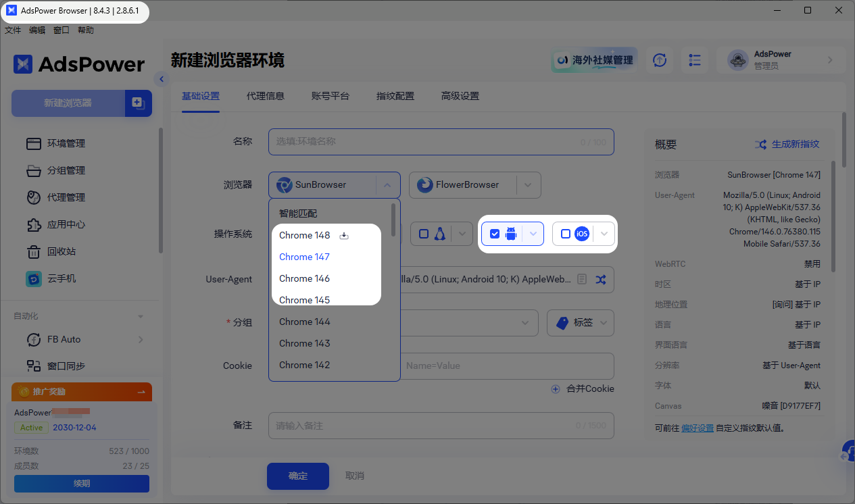Expand the 自动化 section

141,316
